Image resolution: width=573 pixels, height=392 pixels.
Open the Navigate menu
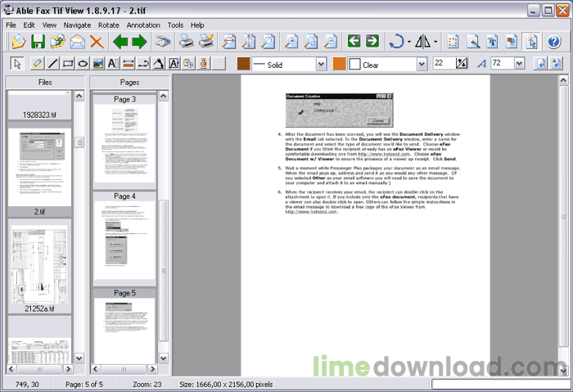point(77,25)
